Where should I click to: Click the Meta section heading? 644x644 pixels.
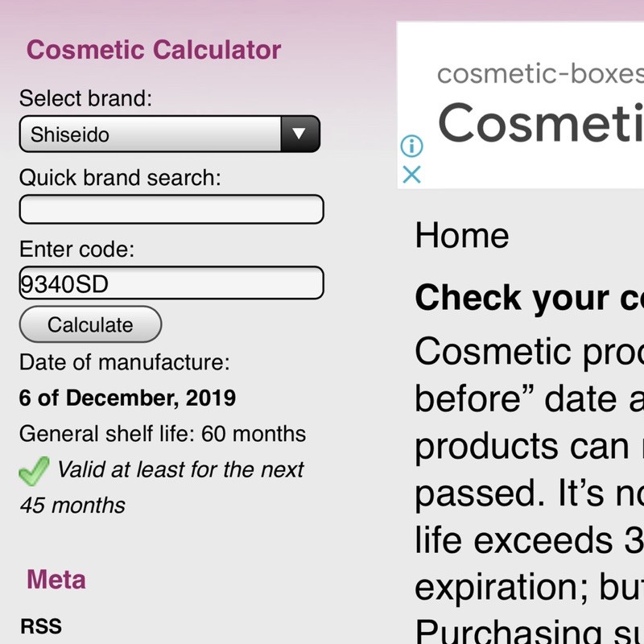click(56, 580)
